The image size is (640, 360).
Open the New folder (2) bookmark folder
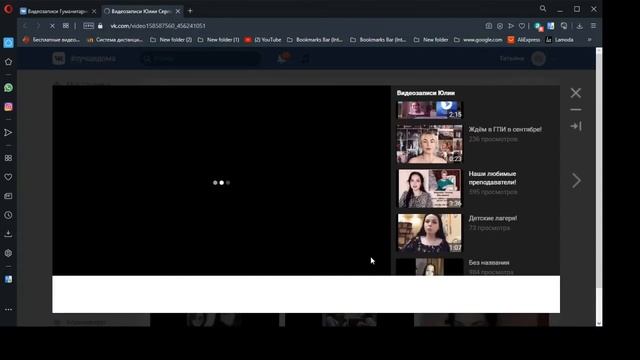pos(171,40)
